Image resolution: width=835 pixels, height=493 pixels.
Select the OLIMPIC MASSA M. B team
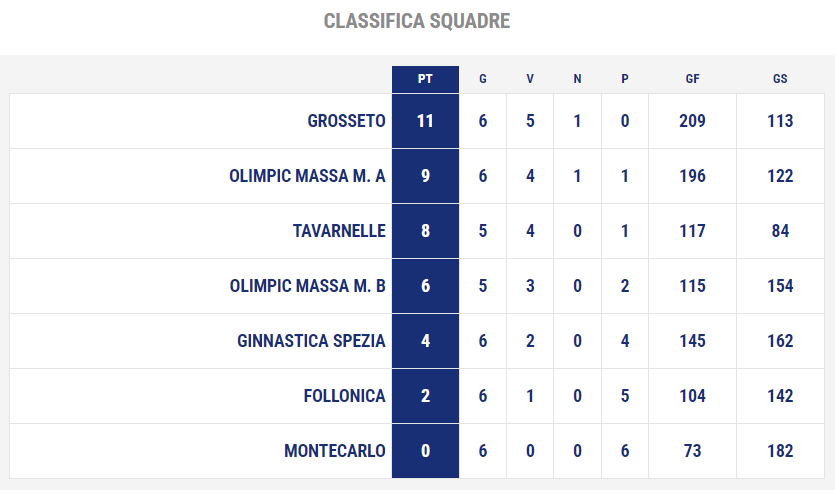(x=307, y=286)
